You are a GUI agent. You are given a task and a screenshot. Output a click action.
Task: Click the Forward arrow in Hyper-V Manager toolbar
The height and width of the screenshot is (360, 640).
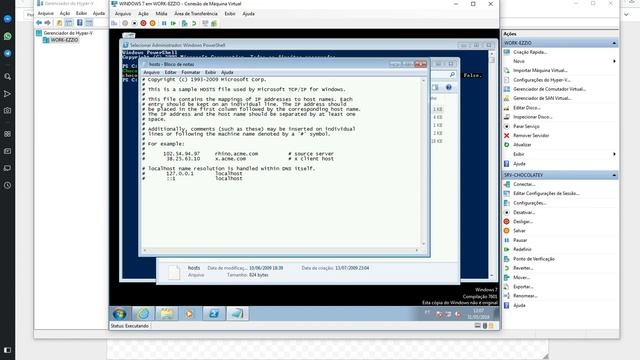(x=47, y=23)
